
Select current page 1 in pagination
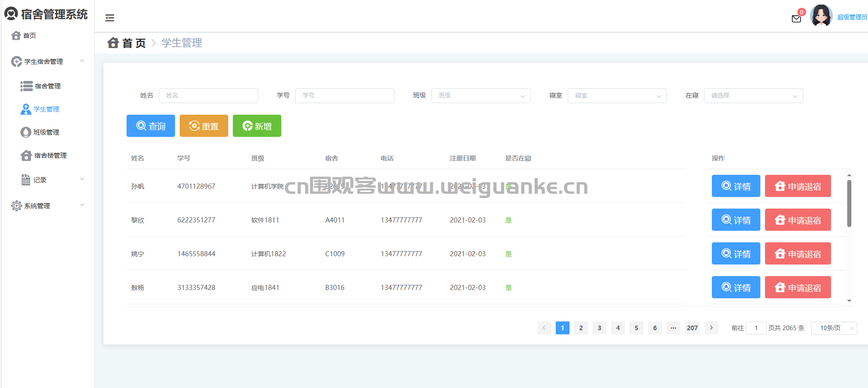click(563, 328)
